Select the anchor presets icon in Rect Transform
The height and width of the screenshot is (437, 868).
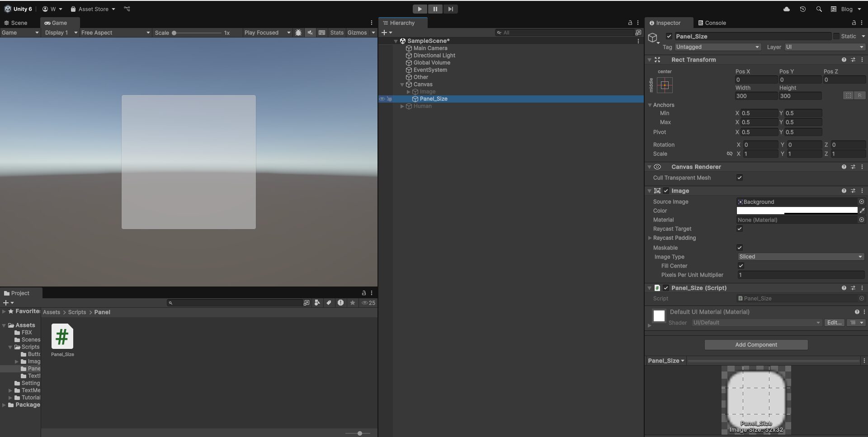(665, 85)
